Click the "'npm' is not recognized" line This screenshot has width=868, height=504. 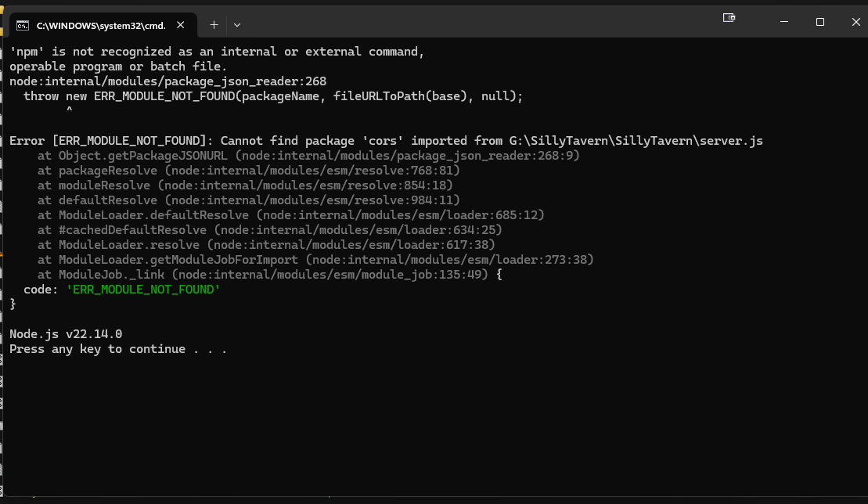(x=217, y=52)
